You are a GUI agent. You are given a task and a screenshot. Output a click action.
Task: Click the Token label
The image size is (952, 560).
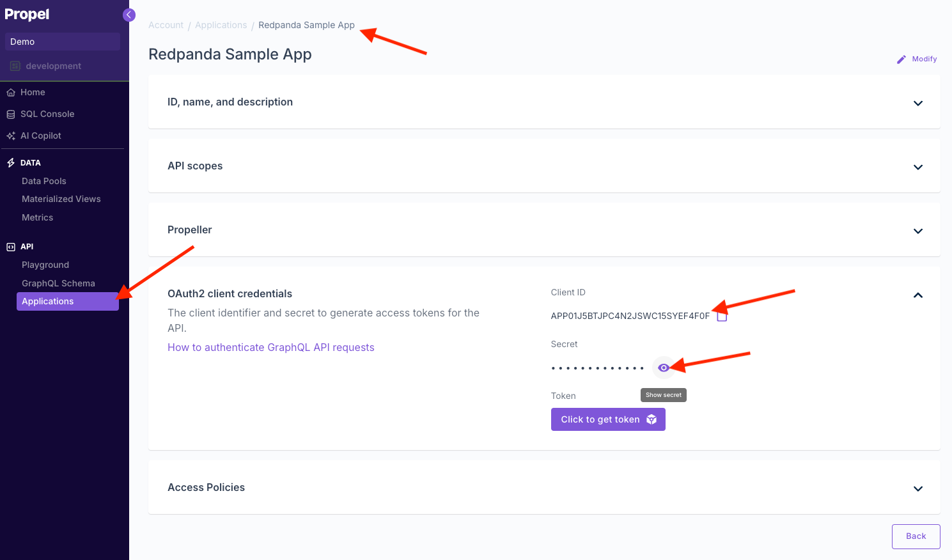coord(563,396)
